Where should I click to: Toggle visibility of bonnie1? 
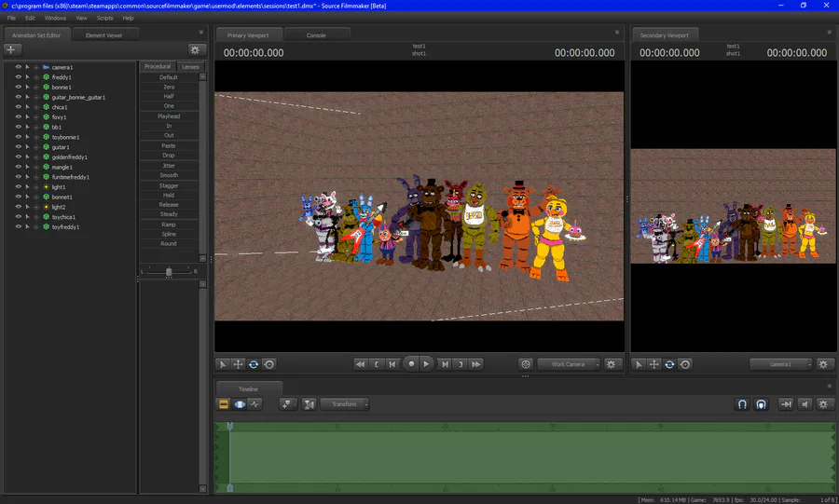pyautogui.click(x=19, y=87)
